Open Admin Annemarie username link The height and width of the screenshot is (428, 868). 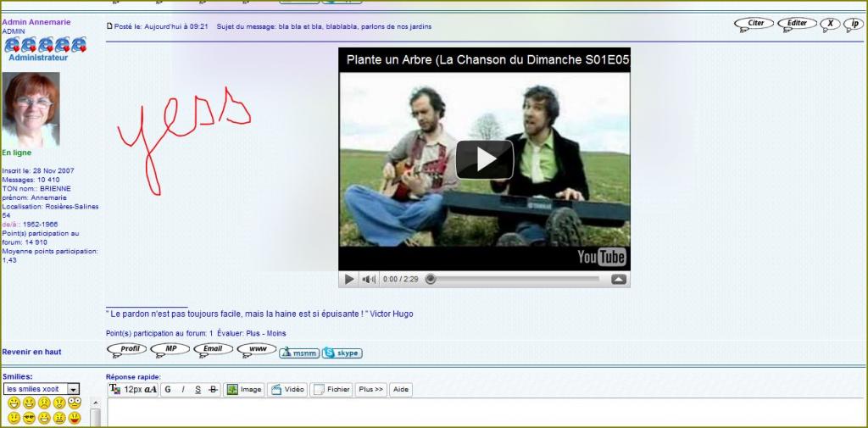(36, 22)
